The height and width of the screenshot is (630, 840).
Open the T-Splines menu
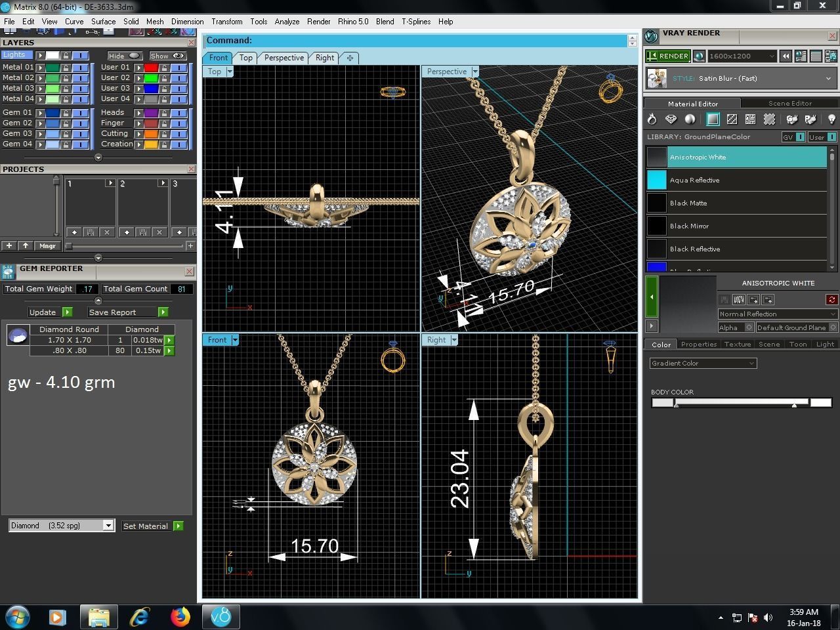click(x=416, y=22)
